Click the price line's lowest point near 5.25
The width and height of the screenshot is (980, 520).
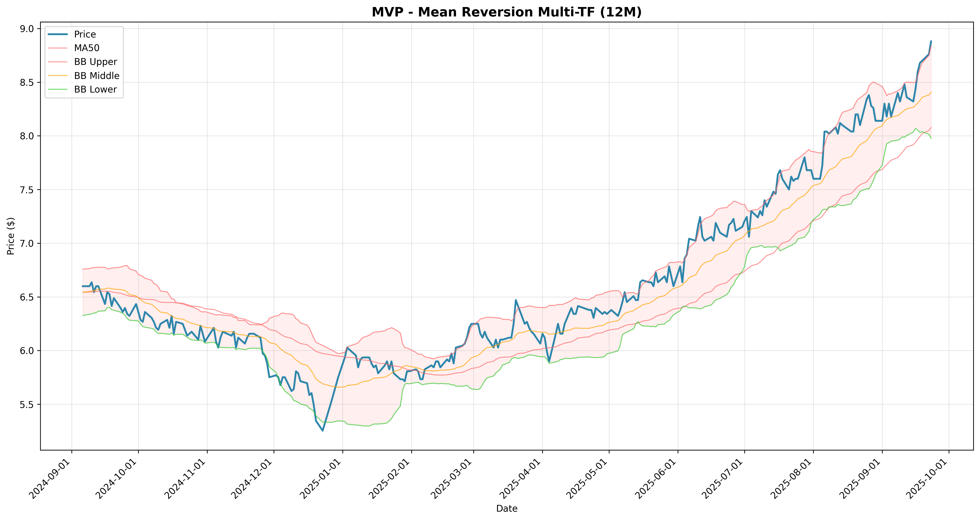(323, 431)
